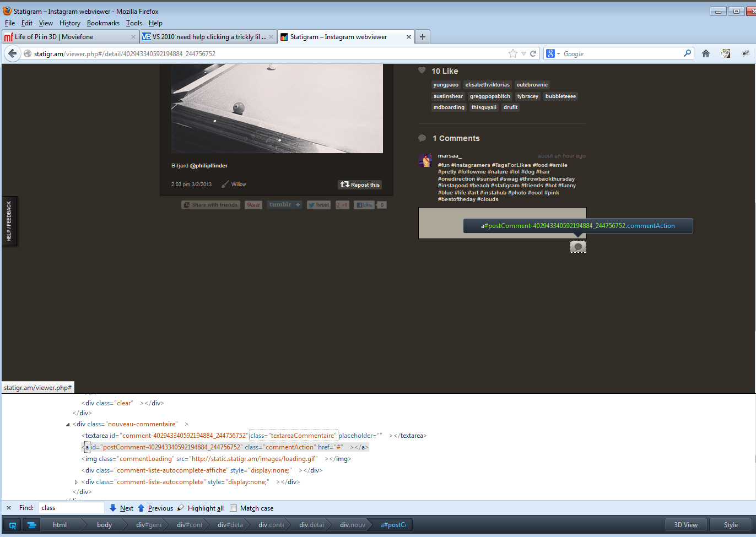This screenshot has height=537, width=756.
Task: Click Highlight all in the find bar
Action: coord(201,508)
